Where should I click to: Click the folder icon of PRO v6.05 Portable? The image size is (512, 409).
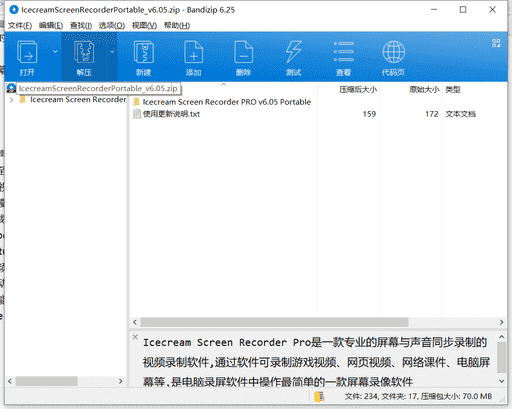click(x=136, y=102)
